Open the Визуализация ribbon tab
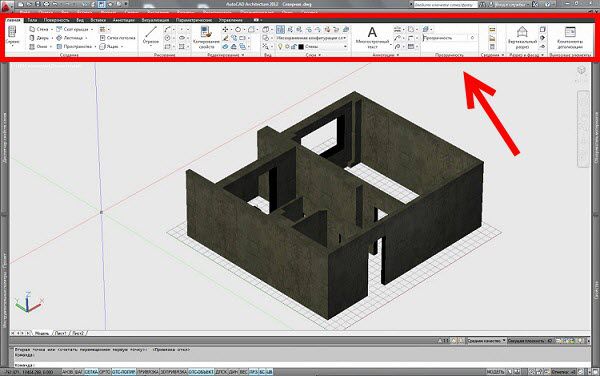Viewport: 600px width, 376px height. pos(155,20)
